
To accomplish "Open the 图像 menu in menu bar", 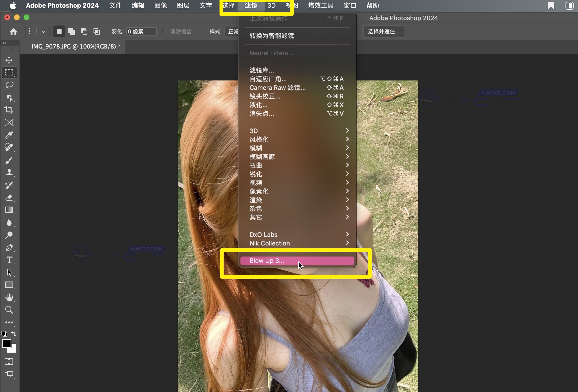I will [160, 6].
